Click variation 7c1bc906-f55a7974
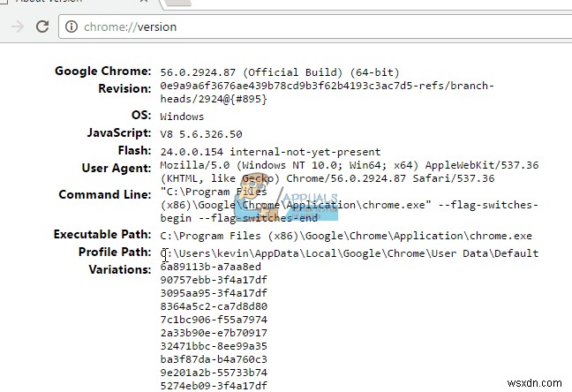This screenshot has width=572, height=392. pyautogui.click(x=214, y=320)
